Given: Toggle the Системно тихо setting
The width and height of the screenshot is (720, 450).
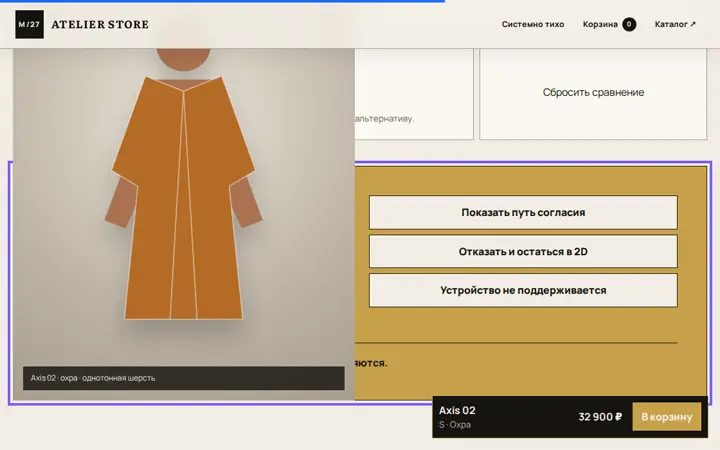Looking at the screenshot, I should coord(533,24).
